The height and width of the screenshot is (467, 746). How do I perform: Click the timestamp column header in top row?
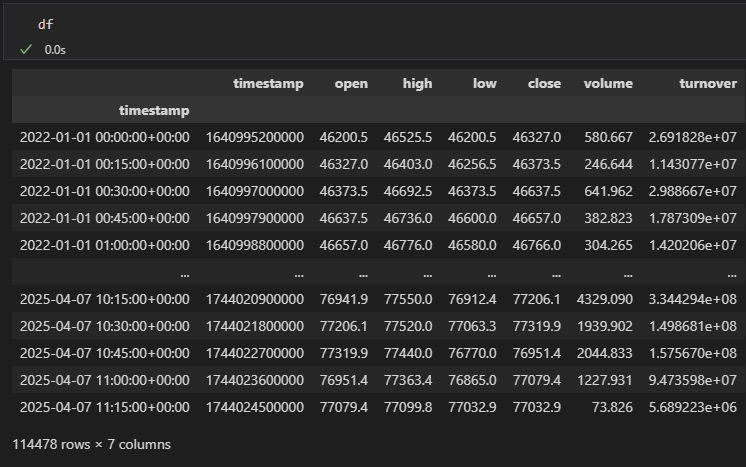point(268,84)
